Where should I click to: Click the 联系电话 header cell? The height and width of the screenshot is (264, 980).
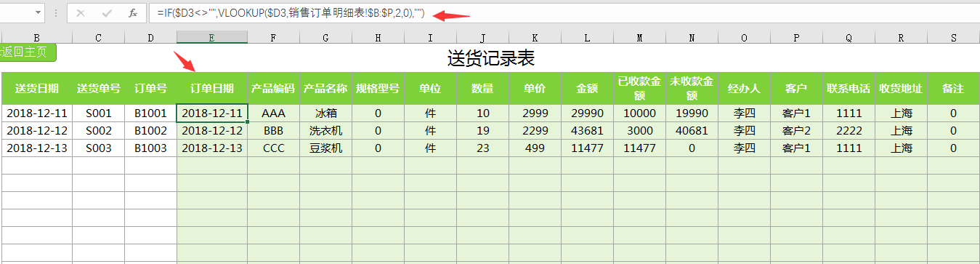(x=849, y=88)
